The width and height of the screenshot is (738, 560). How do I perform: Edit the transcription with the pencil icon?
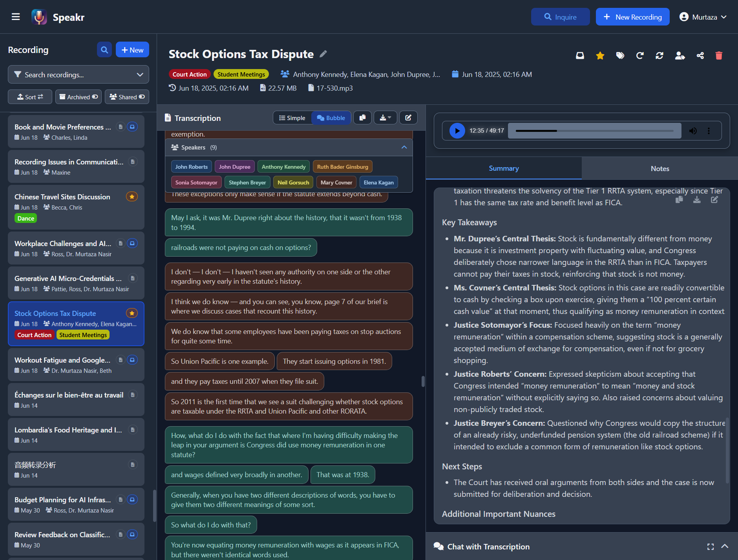point(408,117)
